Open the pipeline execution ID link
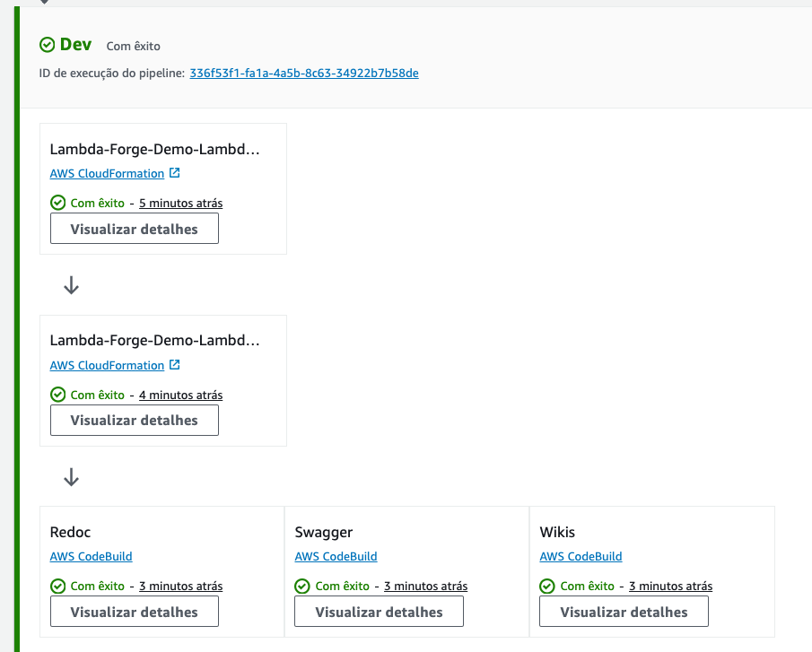 click(304, 74)
